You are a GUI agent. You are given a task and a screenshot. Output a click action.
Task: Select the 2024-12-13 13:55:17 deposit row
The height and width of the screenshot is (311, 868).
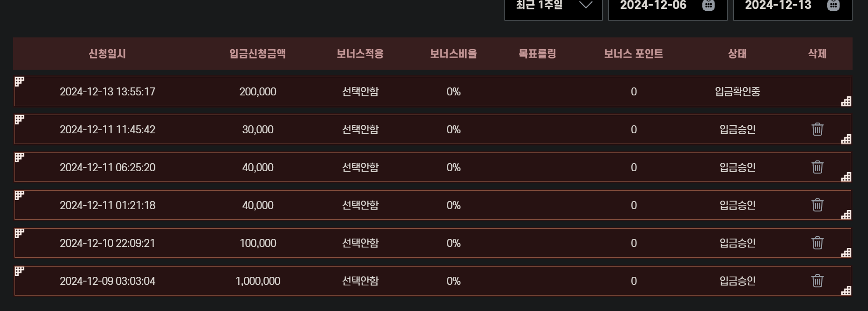click(x=433, y=92)
